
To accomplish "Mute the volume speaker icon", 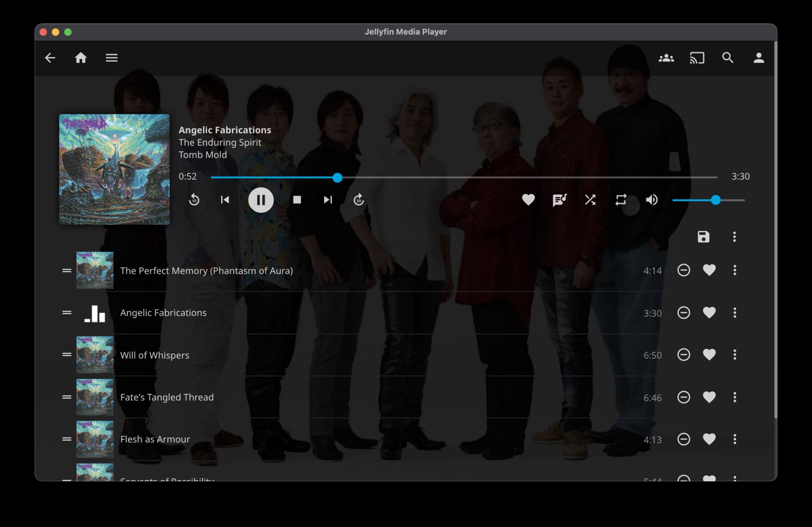I will point(651,200).
